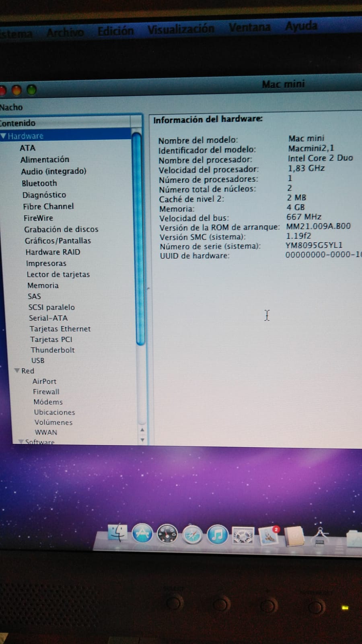
Task: Select the Red category row
Action: pos(28,371)
